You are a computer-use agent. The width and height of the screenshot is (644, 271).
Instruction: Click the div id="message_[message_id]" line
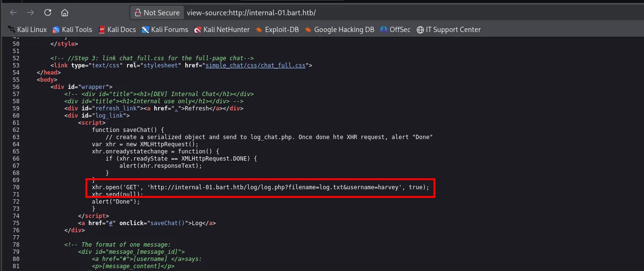[x=131, y=252]
